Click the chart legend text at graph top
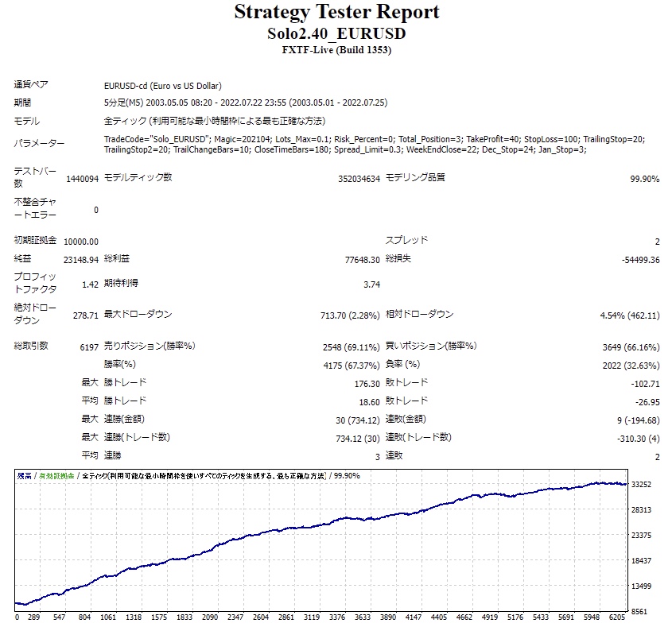 tap(188, 476)
